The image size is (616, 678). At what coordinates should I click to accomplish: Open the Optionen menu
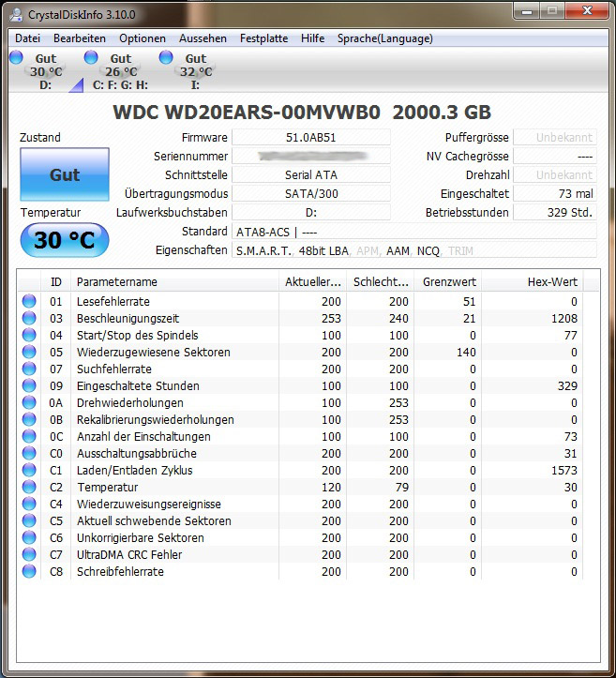tap(143, 38)
